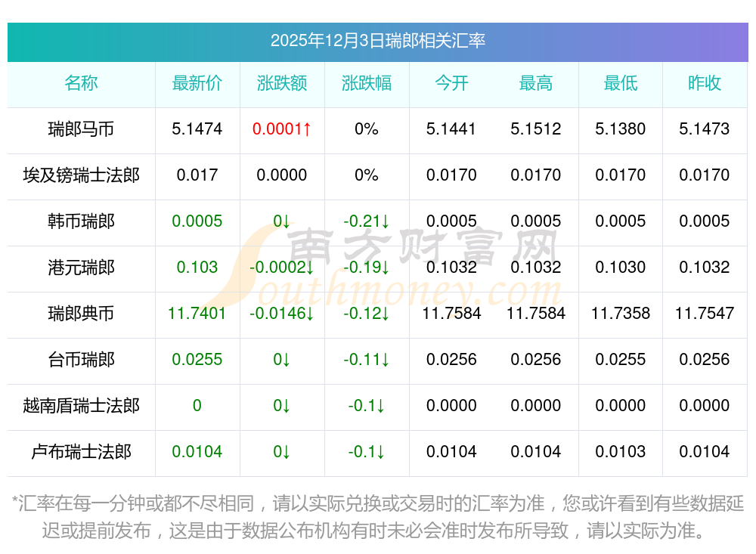Select the 台币瑞郎 row name
756x554 pixels.
(x=81, y=360)
